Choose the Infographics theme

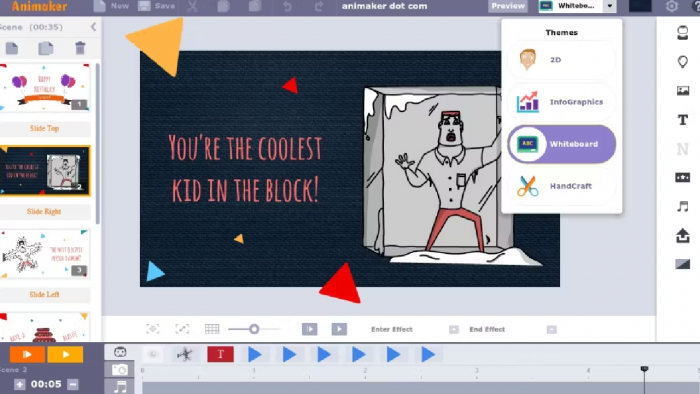(x=562, y=102)
